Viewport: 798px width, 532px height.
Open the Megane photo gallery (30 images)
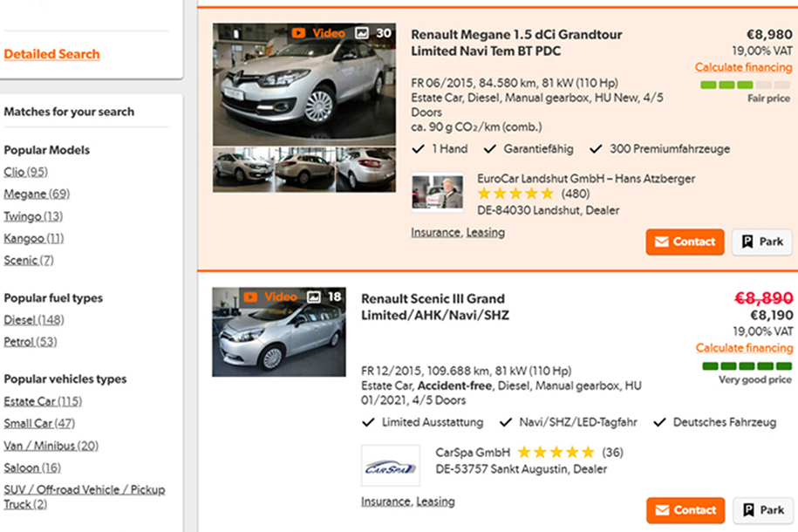[373, 33]
